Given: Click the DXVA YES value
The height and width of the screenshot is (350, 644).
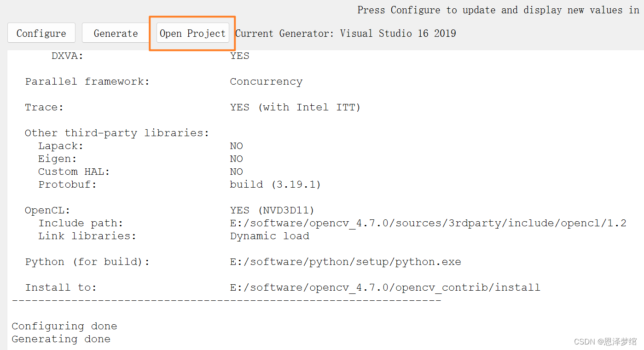Looking at the screenshot, I should coord(239,55).
